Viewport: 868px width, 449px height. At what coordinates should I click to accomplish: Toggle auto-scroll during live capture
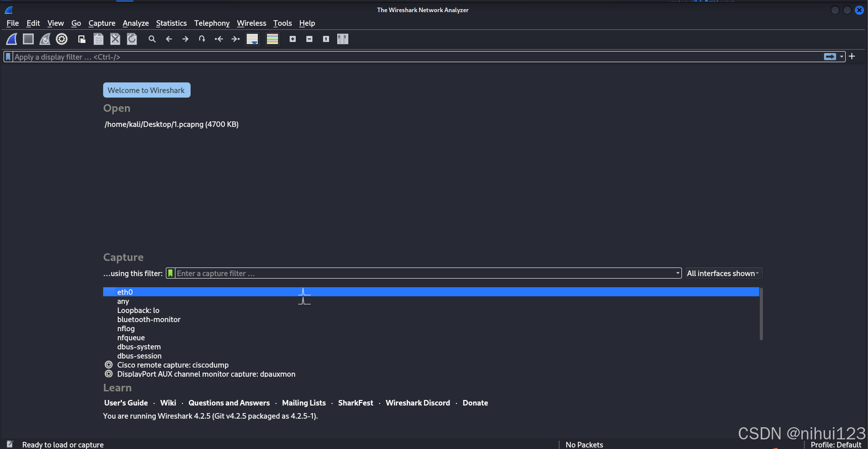pos(252,39)
